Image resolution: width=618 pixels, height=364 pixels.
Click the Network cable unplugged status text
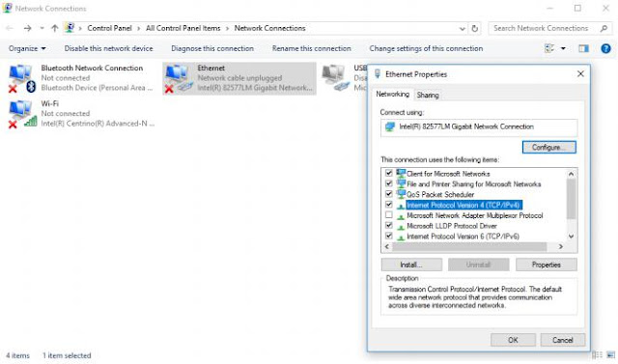click(239, 78)
